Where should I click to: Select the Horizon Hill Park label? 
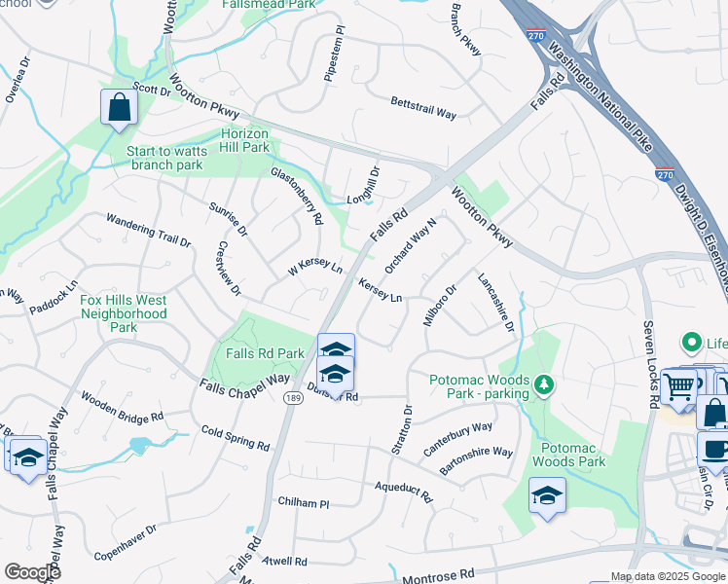coord(244,141)
